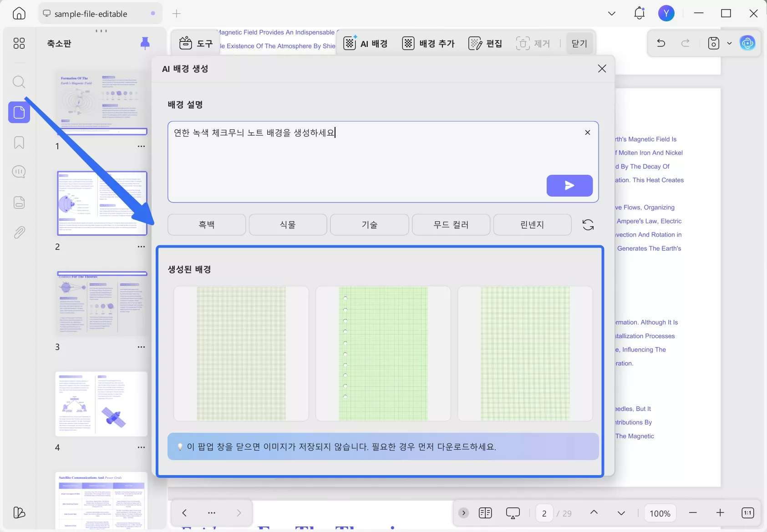Open the attachments paperclip panel

click(19, 232)
